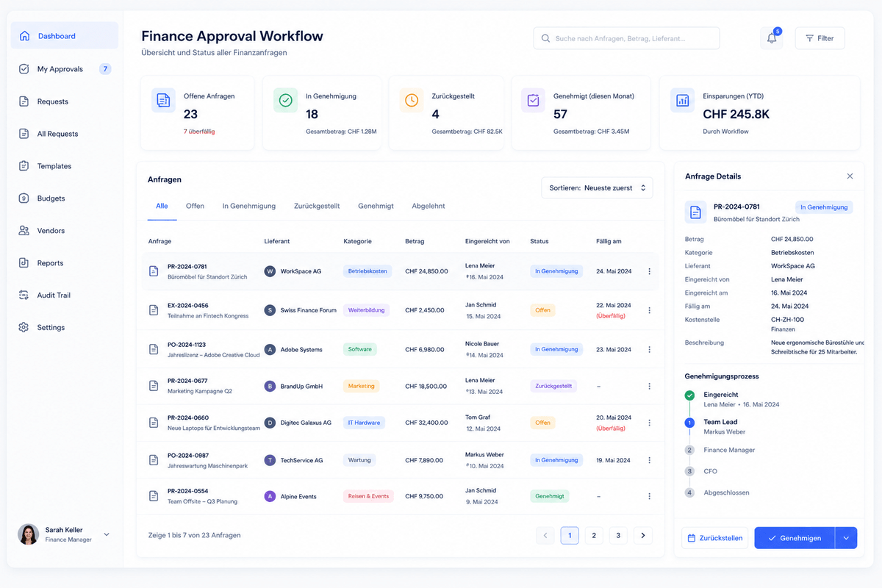Click the Einsparungen bar chart icon

(683, 101)
